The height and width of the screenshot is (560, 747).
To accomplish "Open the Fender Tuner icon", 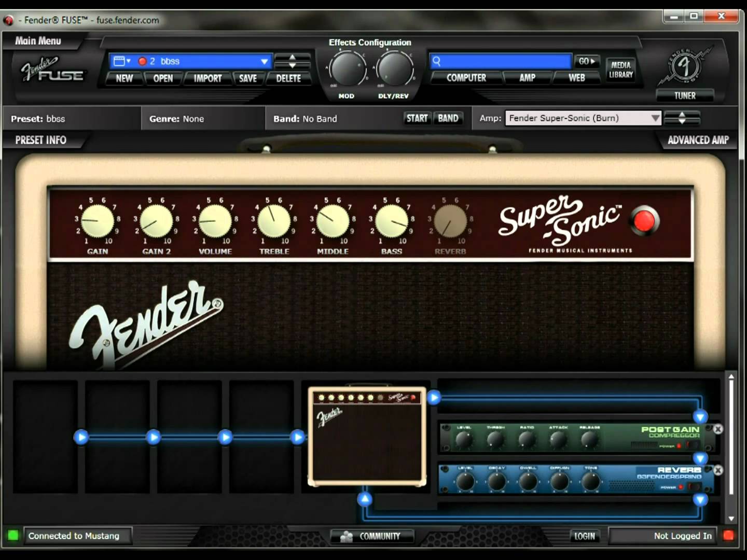I will pyautogui.click(x=685, y=67).
